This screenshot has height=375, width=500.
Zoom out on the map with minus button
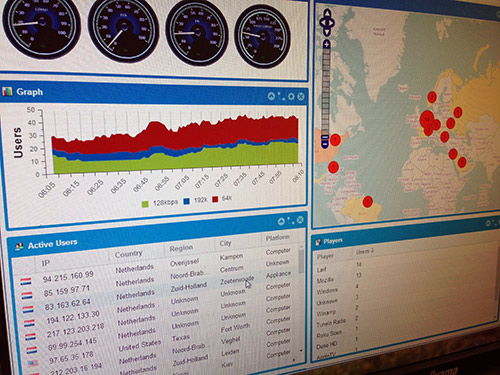coord(326,144)
